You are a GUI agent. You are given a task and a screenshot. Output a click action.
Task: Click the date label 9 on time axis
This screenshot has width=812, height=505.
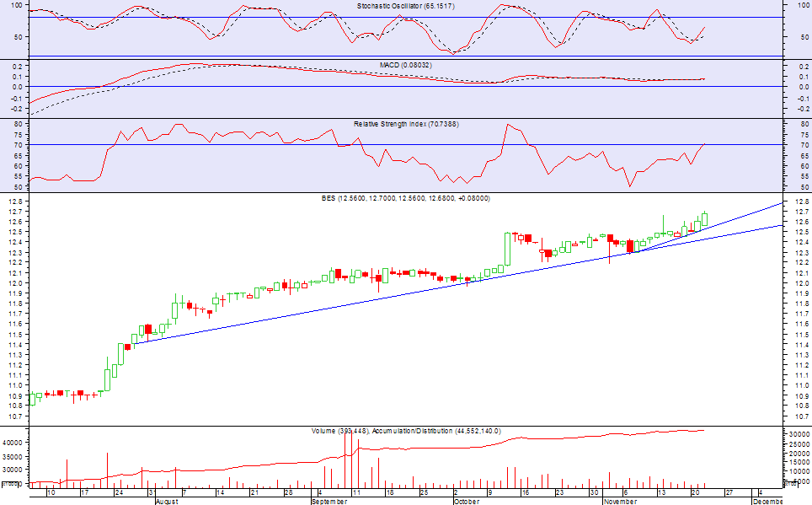[x=490, y=492]
